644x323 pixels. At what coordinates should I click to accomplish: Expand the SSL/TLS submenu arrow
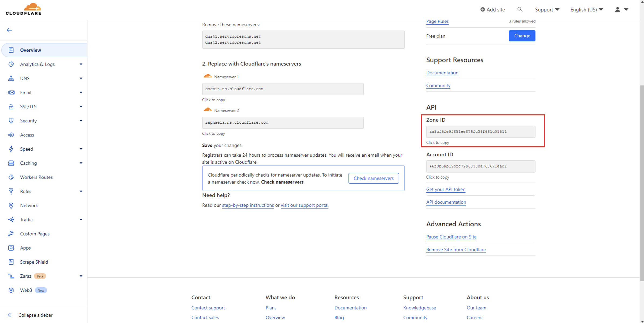pyautogui.click(x=81, y=107)
